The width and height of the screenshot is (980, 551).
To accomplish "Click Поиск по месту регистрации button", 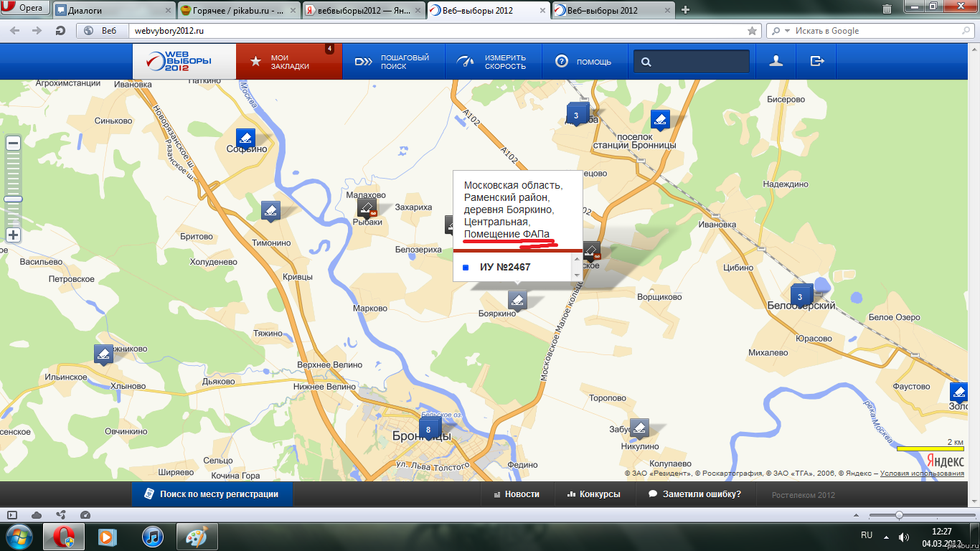I will coord(212,494).
